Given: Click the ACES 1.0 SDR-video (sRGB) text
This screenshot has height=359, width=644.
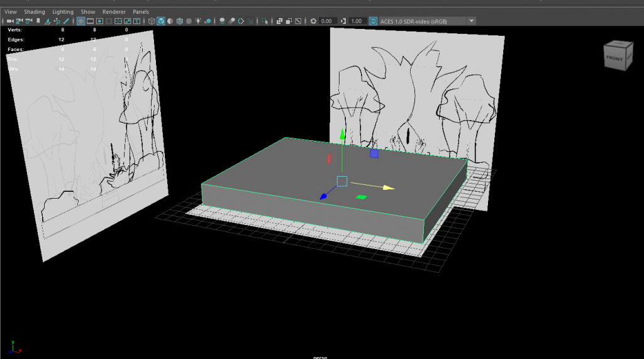Looking at the screenshot, I should (414, 21).
